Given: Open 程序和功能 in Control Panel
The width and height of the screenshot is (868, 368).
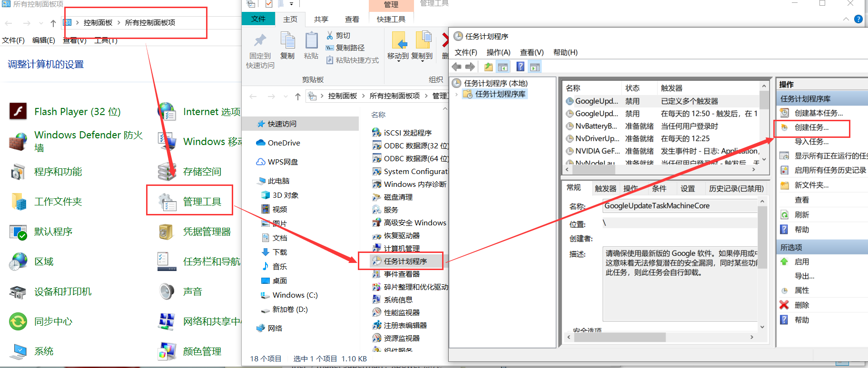Looking at the screenshot, I should 46,172.
